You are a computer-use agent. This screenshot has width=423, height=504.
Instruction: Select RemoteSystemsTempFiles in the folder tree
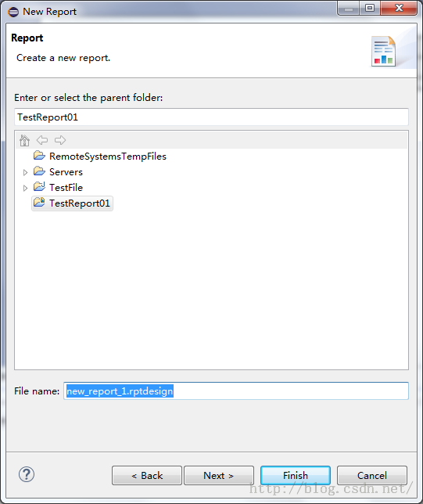pyautogui.click(x=108, y=157)
